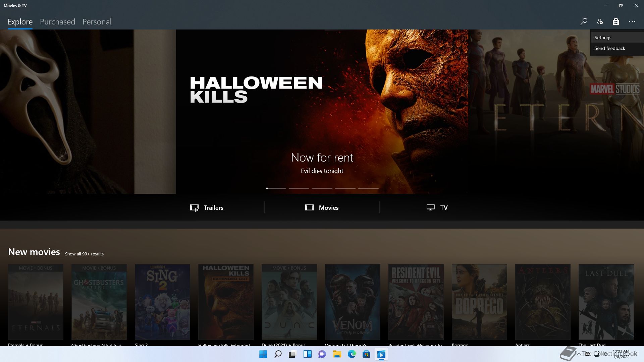Open the Halloween Kills hero banner
The height and width of the screenshot is (362, 644).
[x=322, y=112]
